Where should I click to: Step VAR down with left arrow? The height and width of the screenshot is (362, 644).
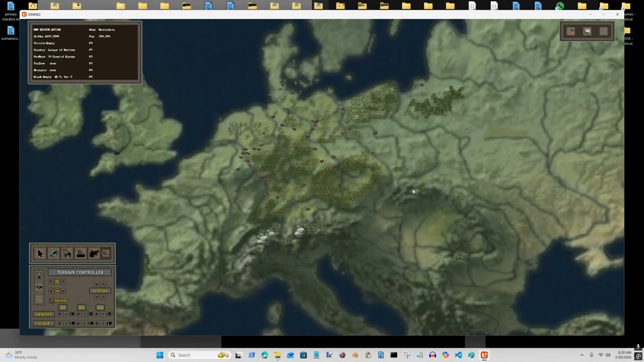pyautogui.click(x=51, y=291)
